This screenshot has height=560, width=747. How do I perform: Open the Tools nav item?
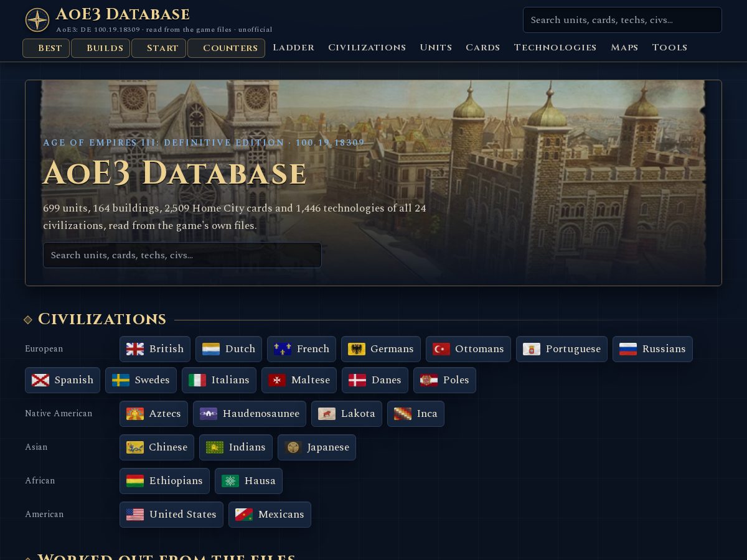669,47
